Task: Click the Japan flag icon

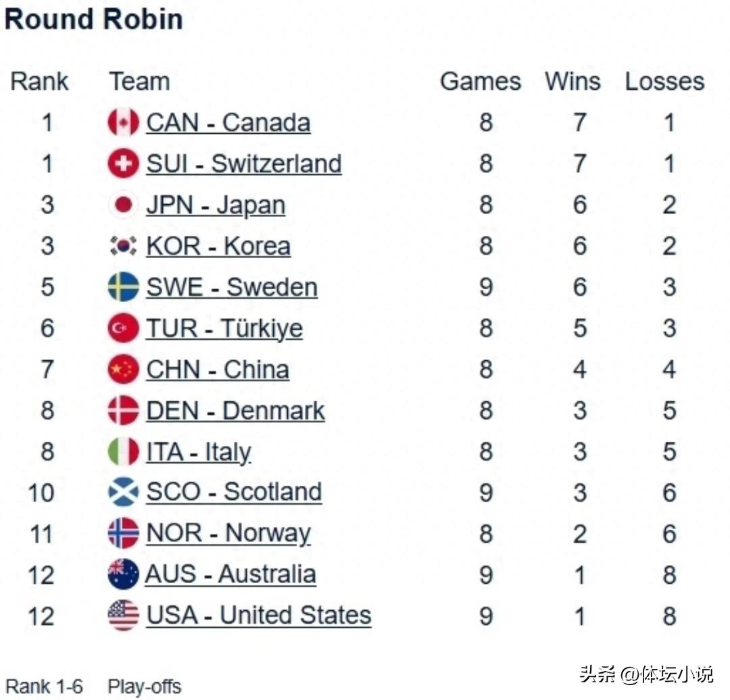Action: [122, 205]
